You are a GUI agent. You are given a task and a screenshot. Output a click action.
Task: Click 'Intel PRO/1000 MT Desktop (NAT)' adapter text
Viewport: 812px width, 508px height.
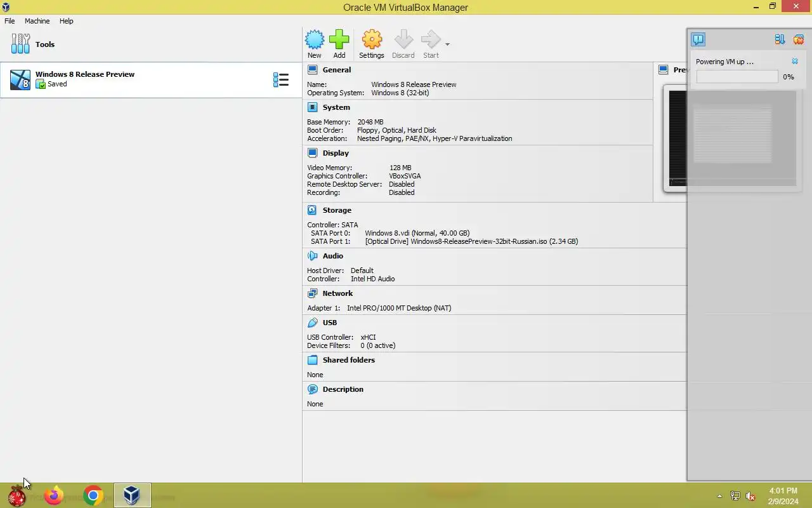pyautogui.click(x=399, y=308)
